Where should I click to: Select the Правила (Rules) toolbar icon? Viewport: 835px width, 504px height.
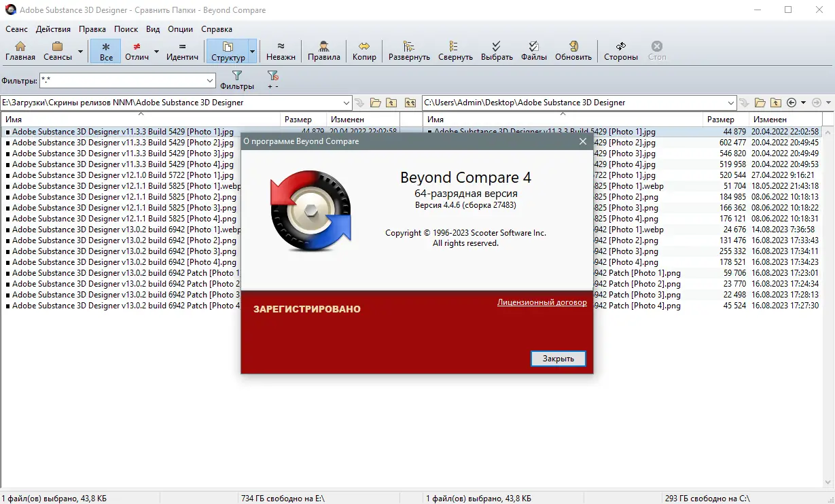click(x=323, y=50)
